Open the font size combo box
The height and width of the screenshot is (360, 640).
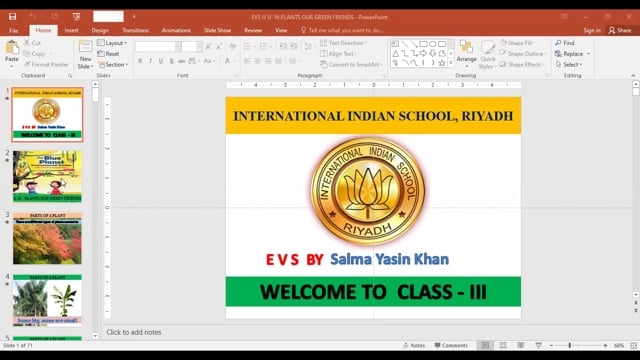(192, 47)
